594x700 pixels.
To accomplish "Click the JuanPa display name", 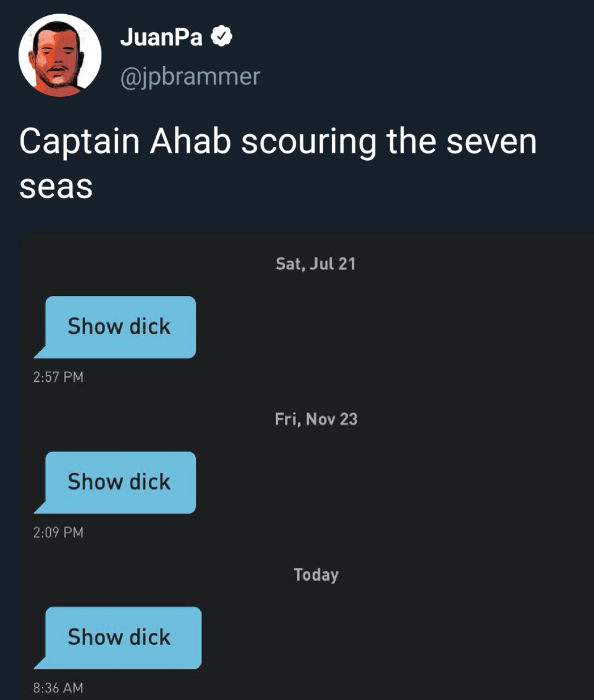I will [161, 37].
